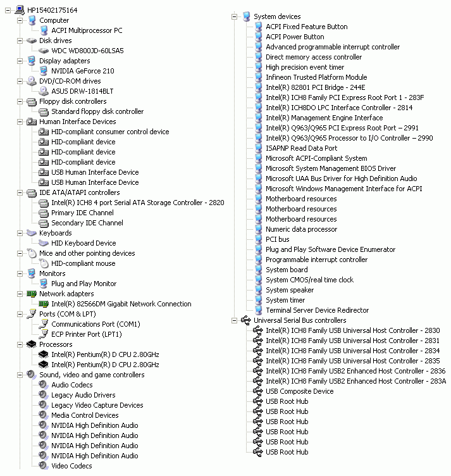
Task: Click the Audio Codecs speaker icon
Action: [44, 385]
